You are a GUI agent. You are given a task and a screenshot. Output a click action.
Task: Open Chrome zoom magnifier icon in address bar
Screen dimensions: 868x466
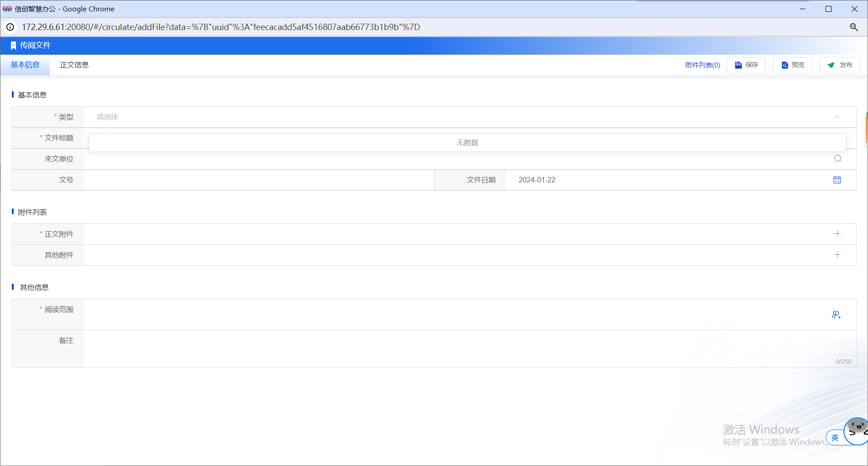[x=854, y=27]
